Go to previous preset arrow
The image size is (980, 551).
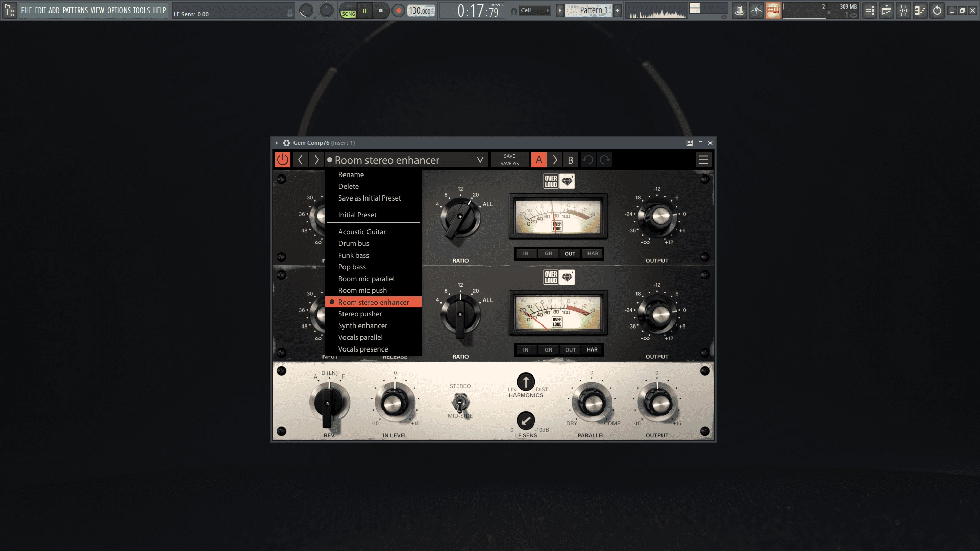[x=300, y=160]
